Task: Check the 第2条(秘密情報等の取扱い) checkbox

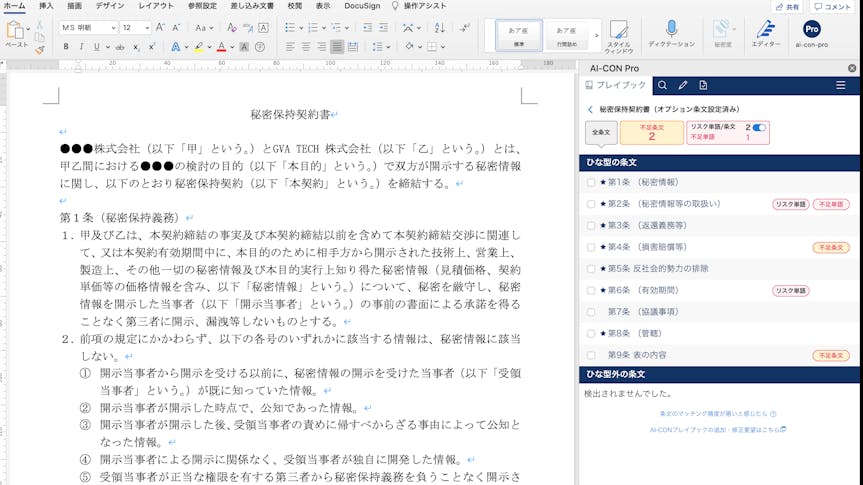Action: (591, 204)
